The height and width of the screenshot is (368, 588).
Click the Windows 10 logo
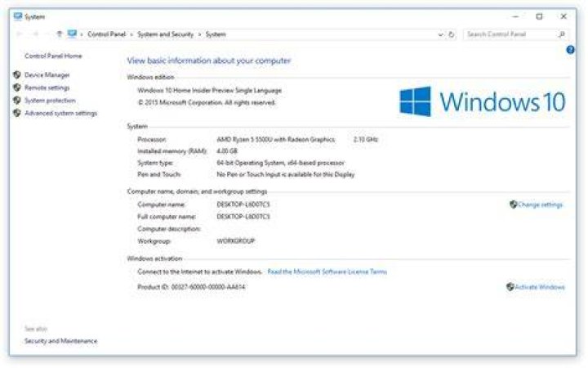point(483,101)
